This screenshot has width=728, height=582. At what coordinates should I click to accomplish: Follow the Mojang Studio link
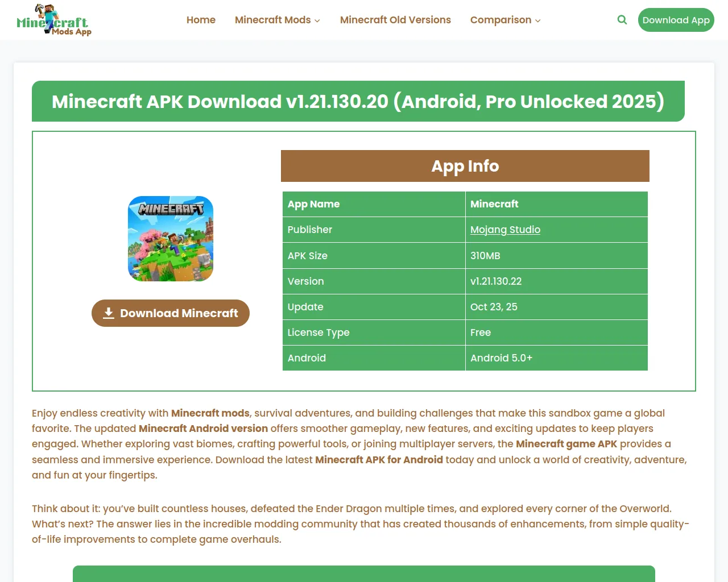(505, 230)
